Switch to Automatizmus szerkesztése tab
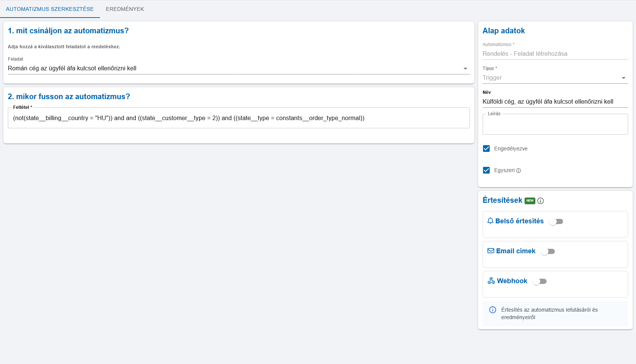636x364 pixels. (50, 9)
